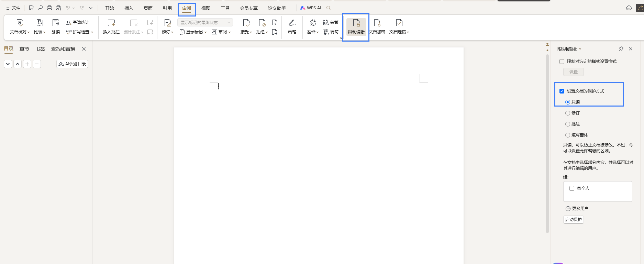Open the 文档加密 document encryption tool
Viewport: 644px width, 264px height.
point(377,23)
